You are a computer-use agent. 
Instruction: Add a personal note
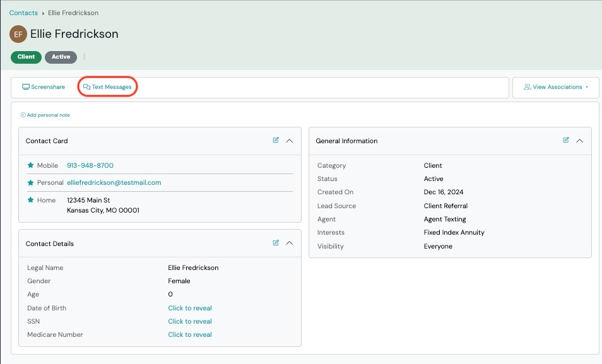pyautogui.click(x=45, y=115)
